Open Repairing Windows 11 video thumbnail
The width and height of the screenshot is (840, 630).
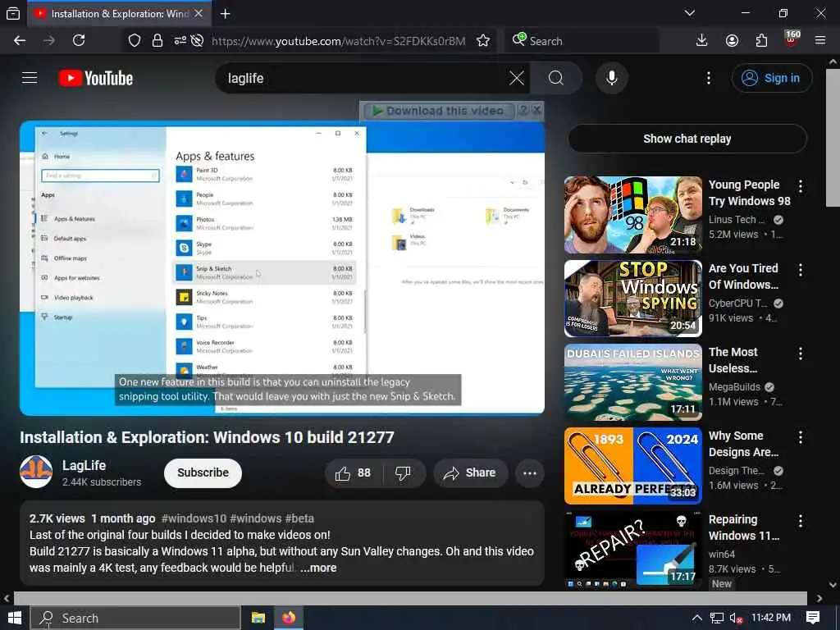click(632, 549)
